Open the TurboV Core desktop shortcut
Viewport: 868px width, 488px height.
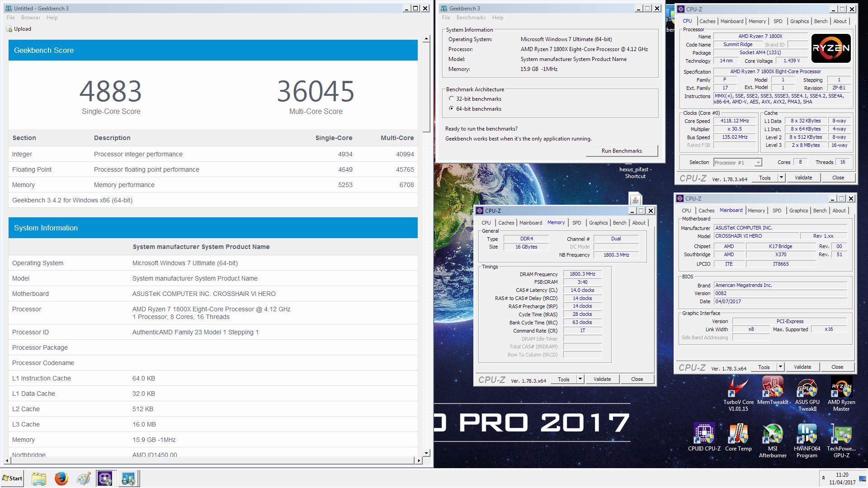pyautogui.click(x=738, y=394)
